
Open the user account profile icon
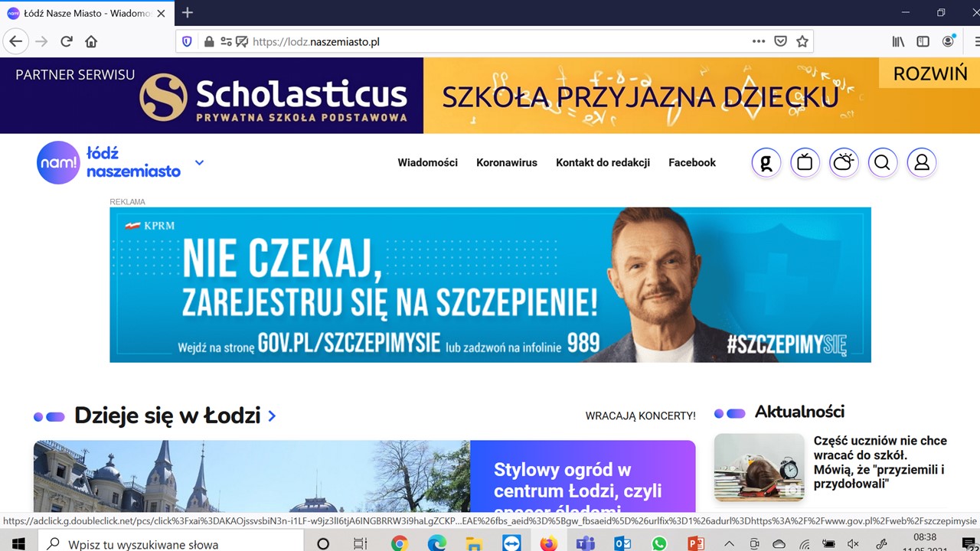(922, 162)
